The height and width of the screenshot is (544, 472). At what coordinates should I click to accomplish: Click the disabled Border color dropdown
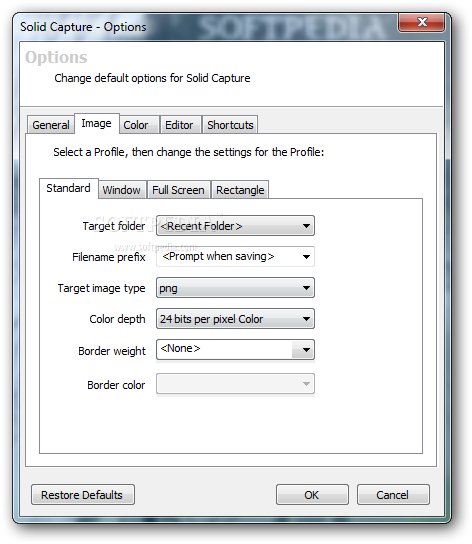point(235,384)
